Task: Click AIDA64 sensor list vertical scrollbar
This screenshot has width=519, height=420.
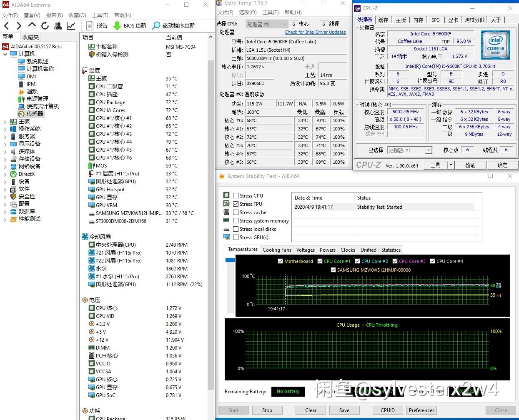Action: pyautogui.click(x=211, y=225)
